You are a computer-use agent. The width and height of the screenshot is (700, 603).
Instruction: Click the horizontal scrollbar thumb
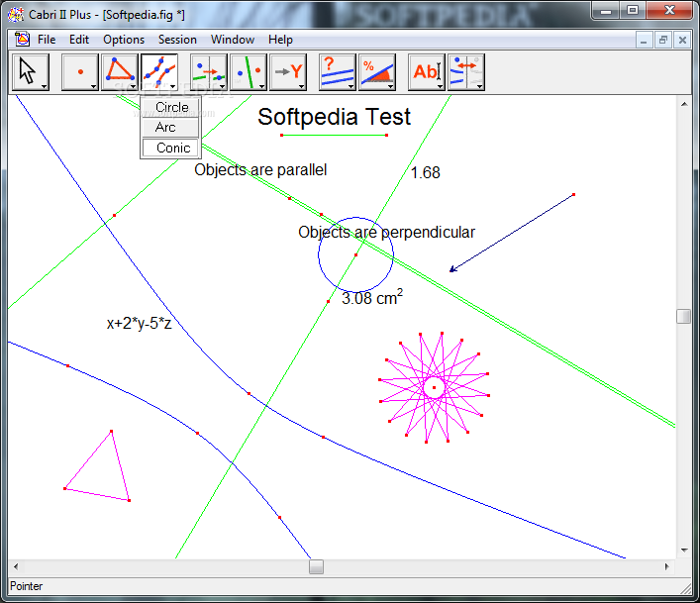[x=316, y=566]
